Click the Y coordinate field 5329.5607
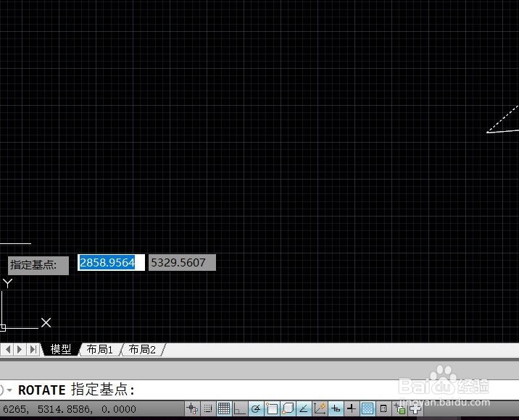Viewport: 519px width, 420px height. pos(182,263)
